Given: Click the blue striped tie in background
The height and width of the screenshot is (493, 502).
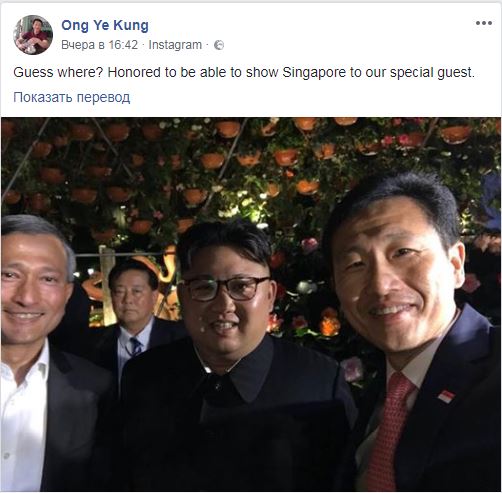Looking at the screenshot, I should (136, 347).
